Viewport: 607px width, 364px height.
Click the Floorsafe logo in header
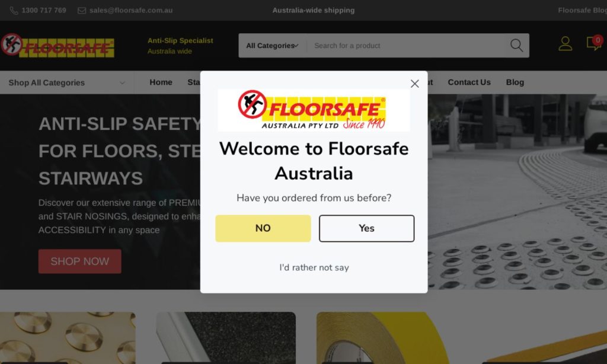point(57,46)
